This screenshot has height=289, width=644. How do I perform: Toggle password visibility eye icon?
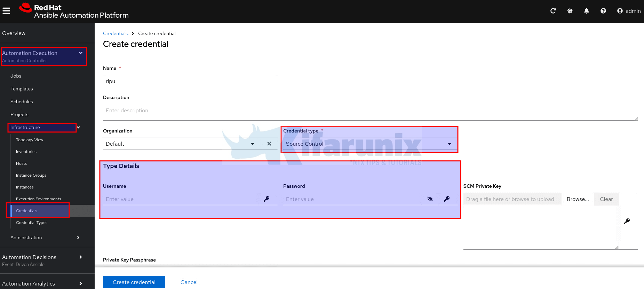[430, 199]
